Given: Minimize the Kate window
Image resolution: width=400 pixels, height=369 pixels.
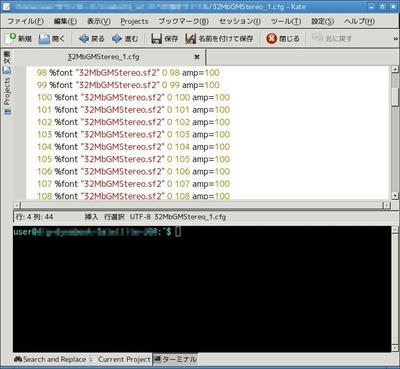Looking at the screenshot, I should [x=372, y=6].
